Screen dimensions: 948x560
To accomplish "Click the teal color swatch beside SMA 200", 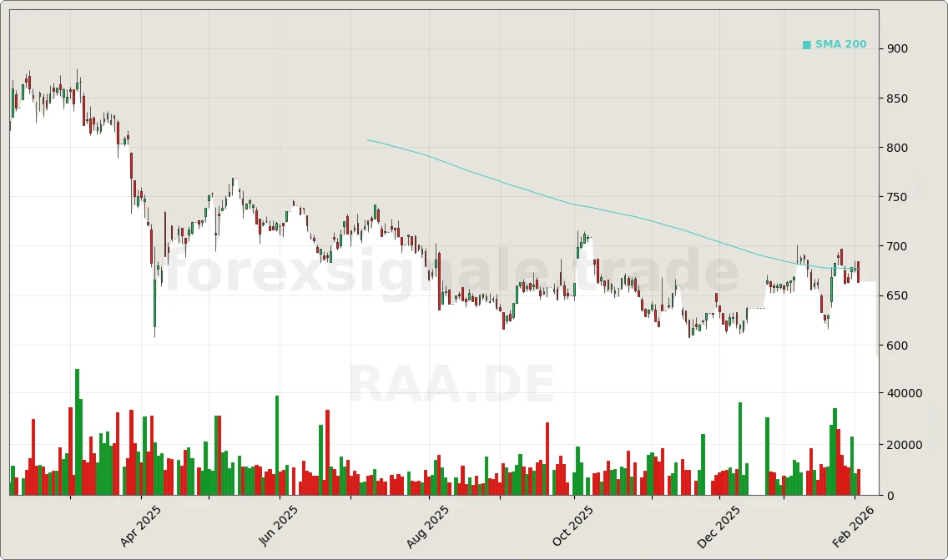I will coord(806,43).
